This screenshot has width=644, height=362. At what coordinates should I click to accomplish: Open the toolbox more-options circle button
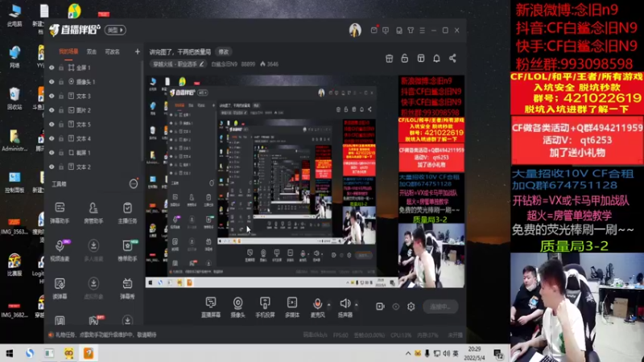134,184
